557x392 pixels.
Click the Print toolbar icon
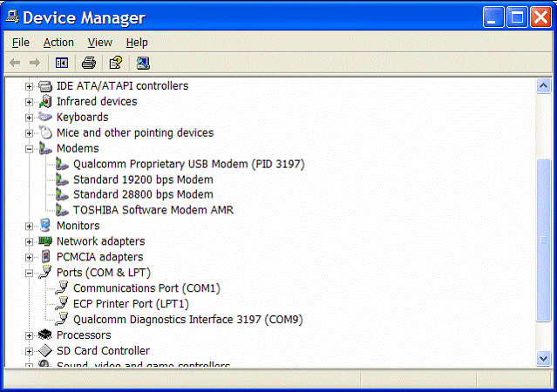[88, 63]
